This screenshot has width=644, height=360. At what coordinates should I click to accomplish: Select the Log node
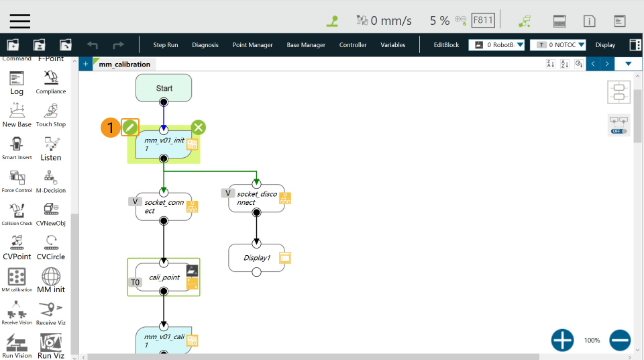coord(17,83)
